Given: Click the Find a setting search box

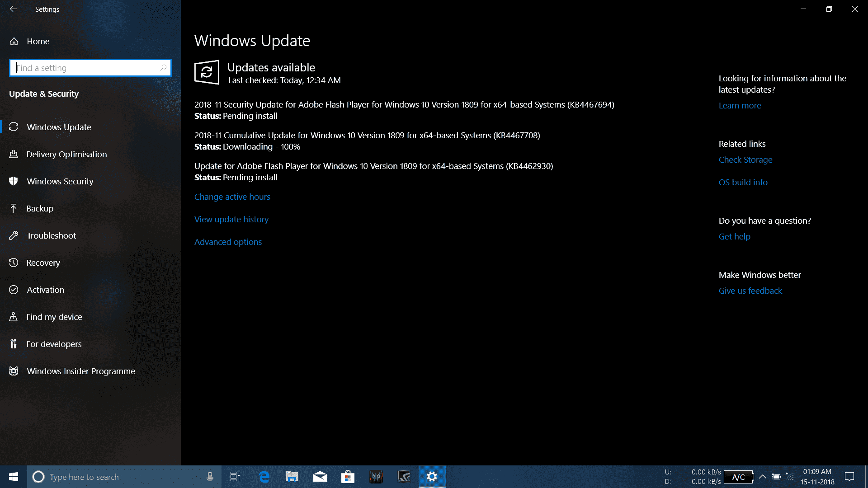Looking at the screenshot, I should click(90, 68).
